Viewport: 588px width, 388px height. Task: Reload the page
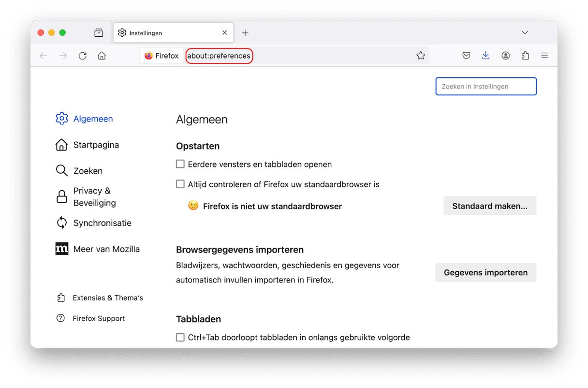point(83,56)
